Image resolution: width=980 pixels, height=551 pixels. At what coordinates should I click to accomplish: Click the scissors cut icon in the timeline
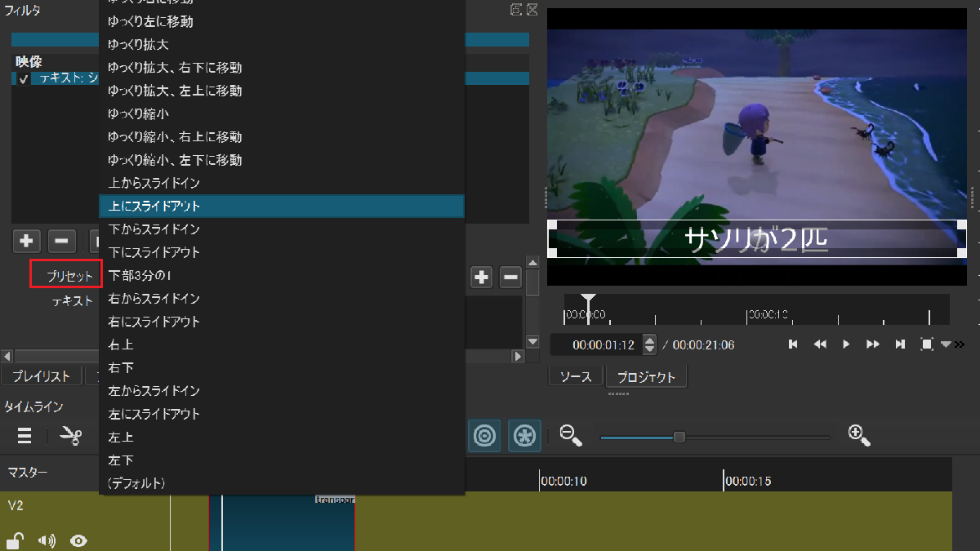click(x=71, y=437)
